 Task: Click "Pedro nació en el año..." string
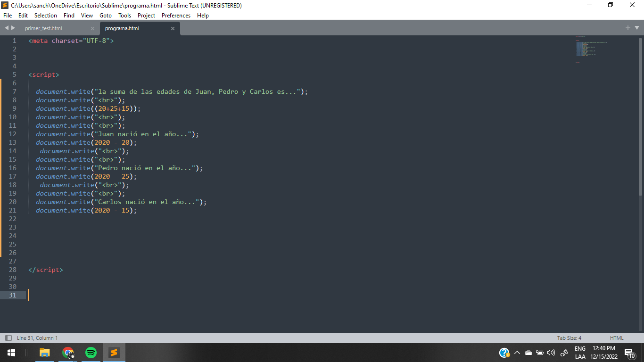(x=145, y=168)
